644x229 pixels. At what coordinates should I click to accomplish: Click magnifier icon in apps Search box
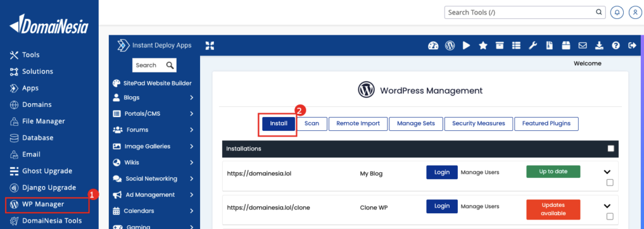tap(170, 65)
